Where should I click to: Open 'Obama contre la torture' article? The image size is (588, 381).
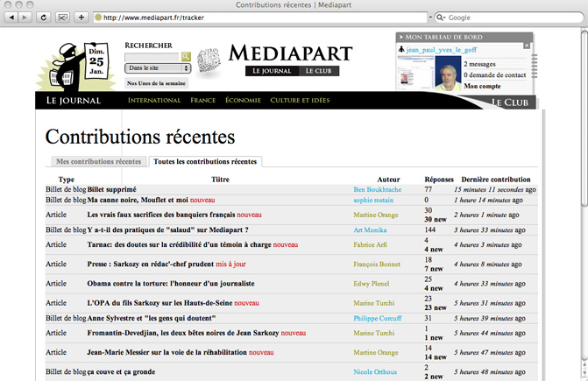coord(171,284)
